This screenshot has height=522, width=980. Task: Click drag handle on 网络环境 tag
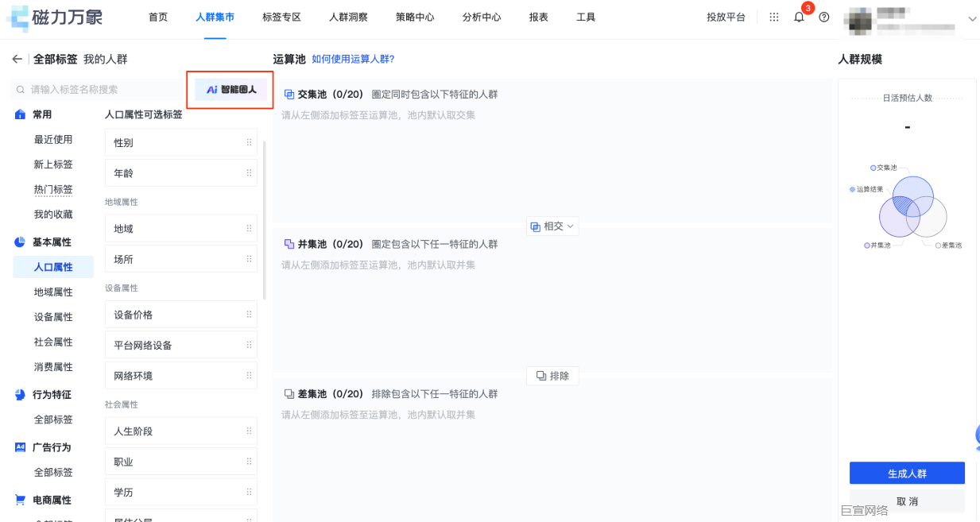249,376
